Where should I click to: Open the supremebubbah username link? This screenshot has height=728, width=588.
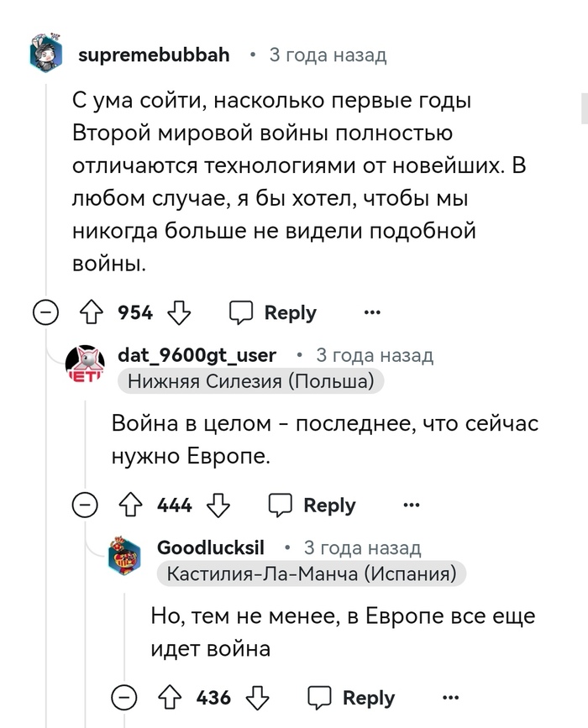point(154,55)
